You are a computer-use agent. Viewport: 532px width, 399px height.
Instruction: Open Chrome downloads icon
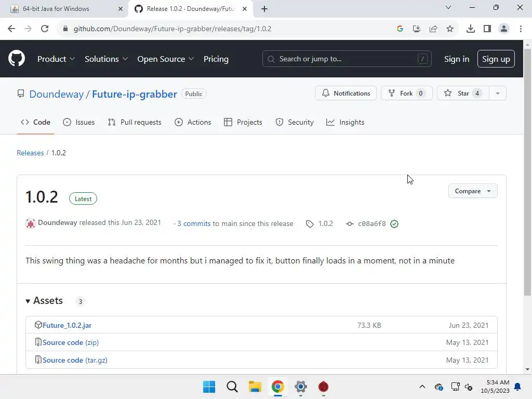point(470,29)
